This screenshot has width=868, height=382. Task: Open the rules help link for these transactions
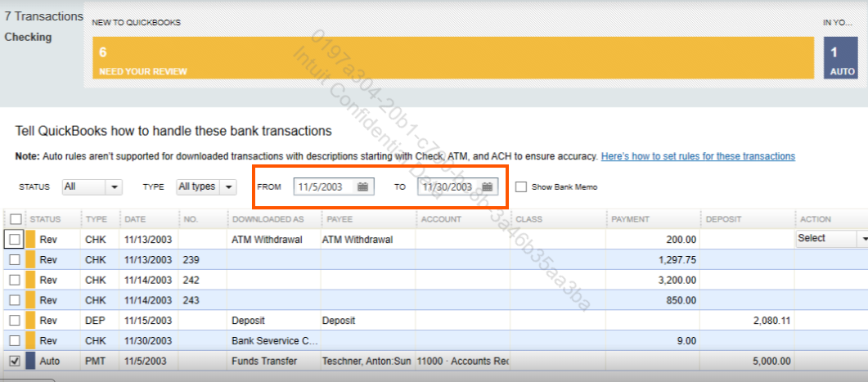tap(698, 156)
